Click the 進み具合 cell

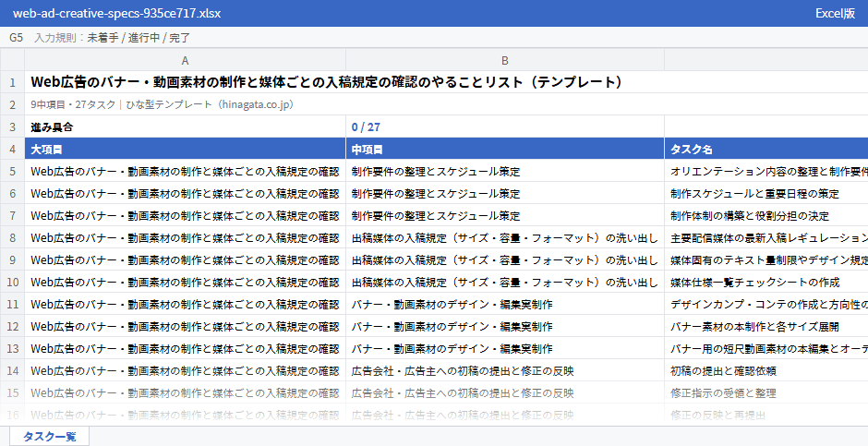[x=185, y=127]
